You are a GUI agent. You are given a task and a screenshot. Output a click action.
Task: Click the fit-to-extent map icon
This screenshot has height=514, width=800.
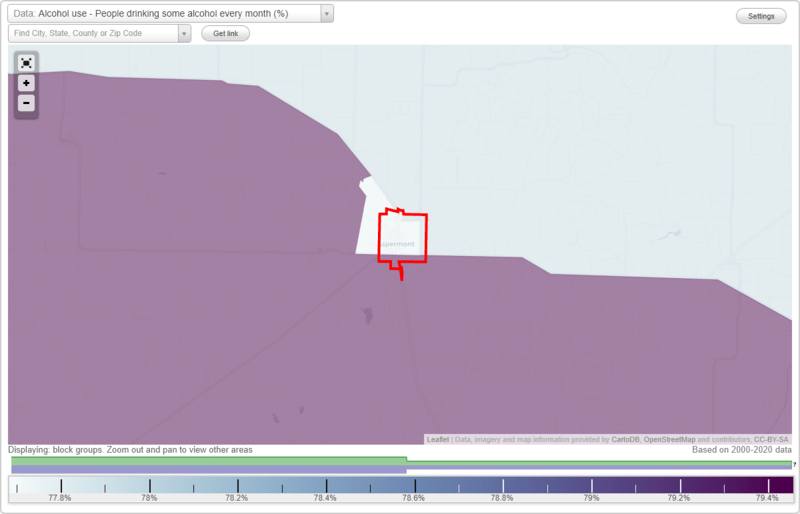(x=26, y=63)
